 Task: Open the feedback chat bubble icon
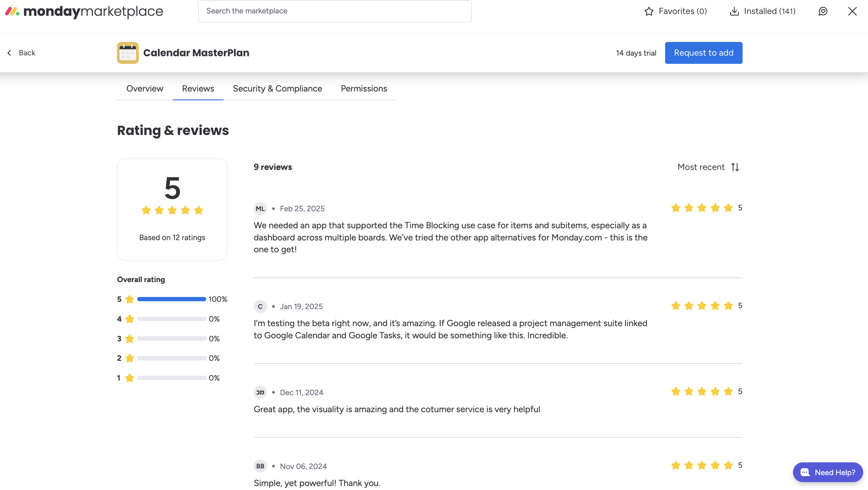pyautogui.click(x=823, y=12)
